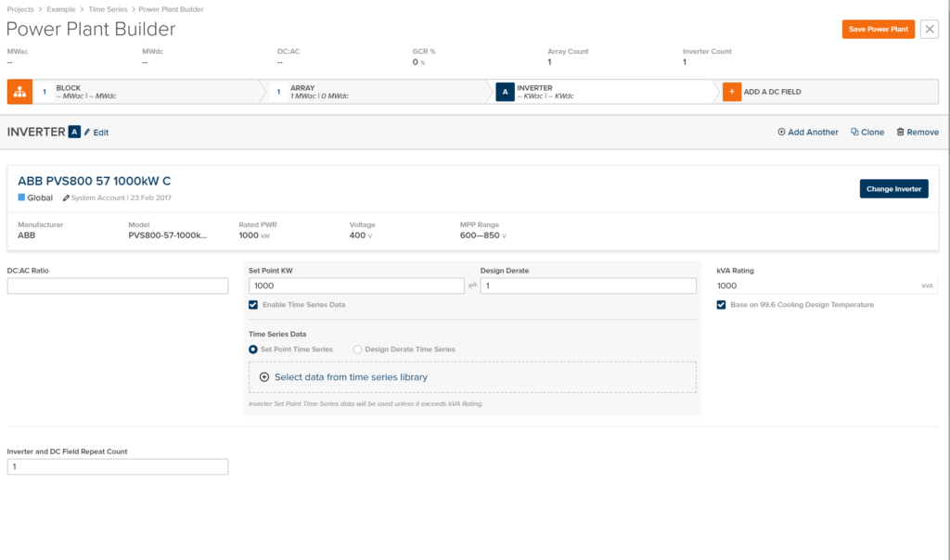Screen dimensions: 950x560
Task: Click the model value PVS800-57-1000k...
Action: [168, 235]
